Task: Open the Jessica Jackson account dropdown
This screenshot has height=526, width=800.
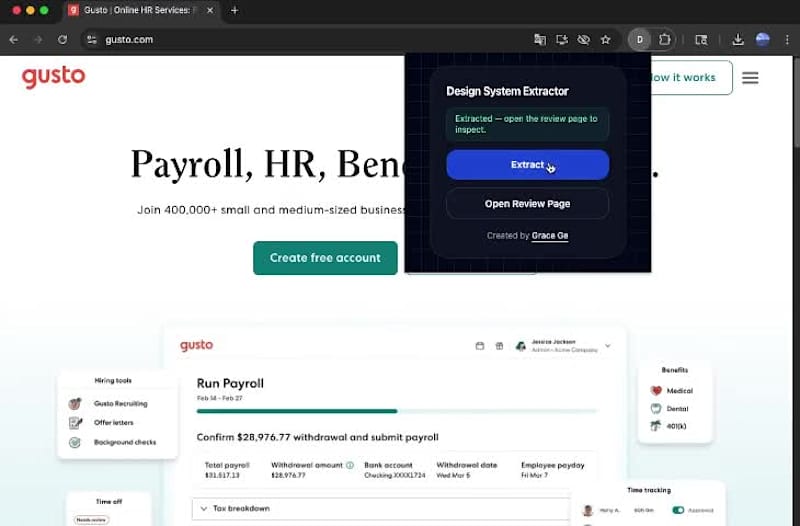Action: 608,346
